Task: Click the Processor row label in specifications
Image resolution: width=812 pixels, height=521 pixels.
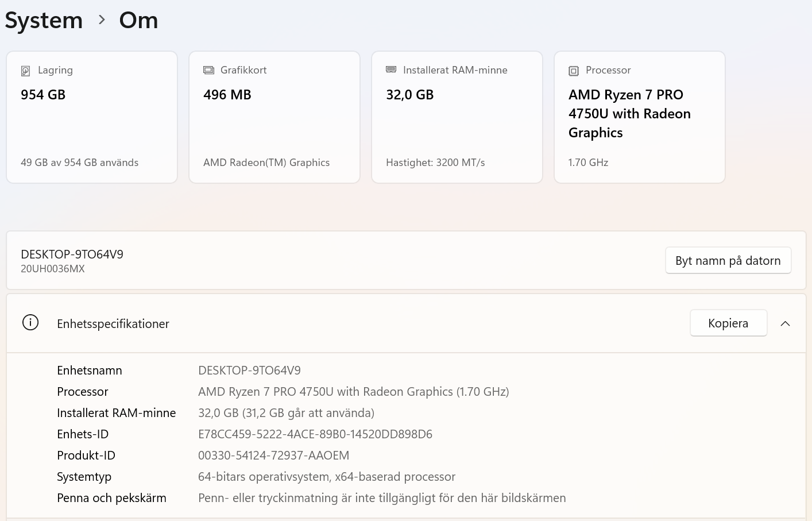Action: (83, 392)
